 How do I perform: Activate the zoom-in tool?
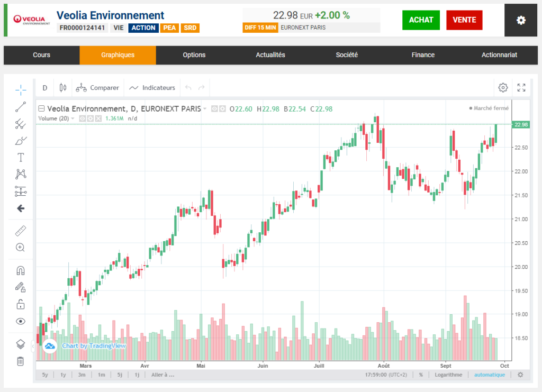pyautogui.click(x=20, y=247)
